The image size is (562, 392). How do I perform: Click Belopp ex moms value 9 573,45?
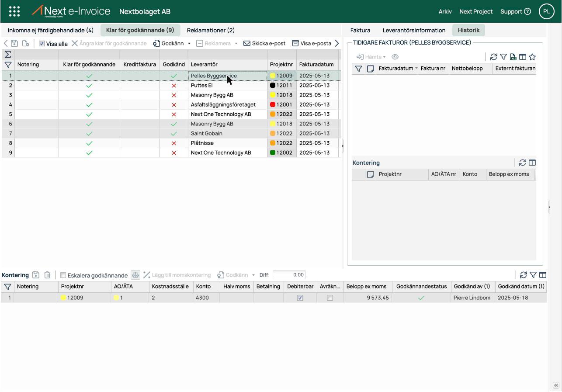(378, 298)
